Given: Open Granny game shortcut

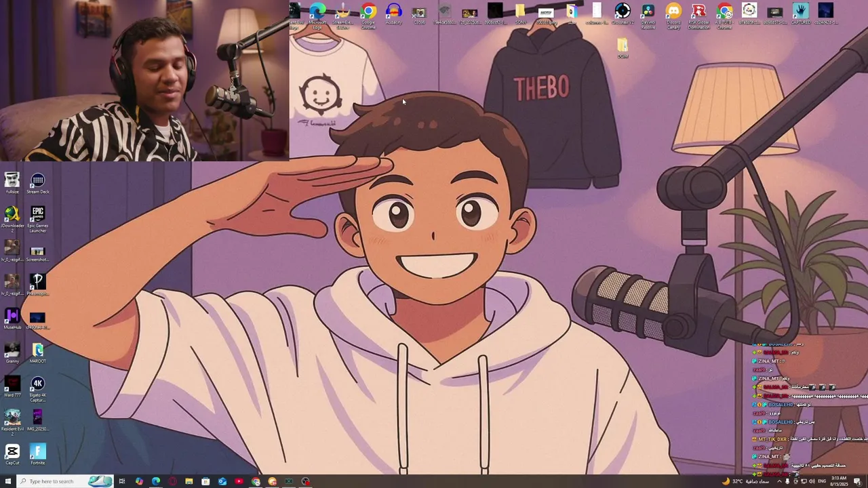Looking at the screenshot, I should (x=12, y=352).
